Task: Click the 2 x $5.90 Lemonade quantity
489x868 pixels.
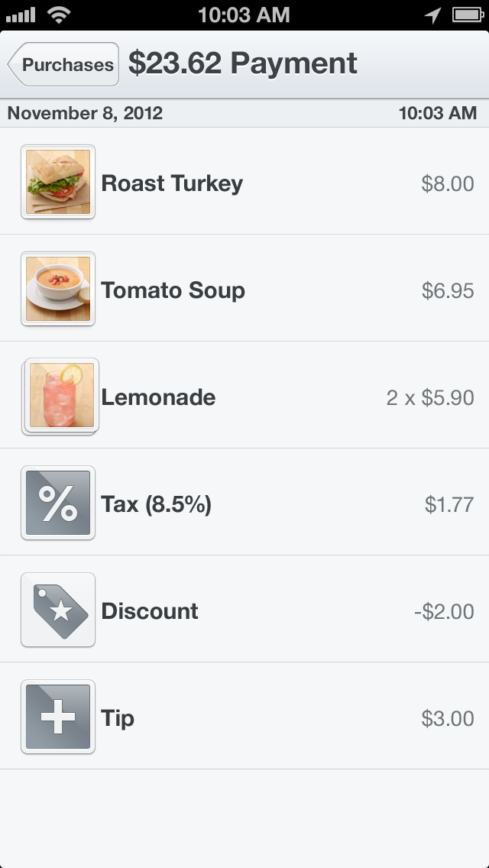Action: coord(430,398)
